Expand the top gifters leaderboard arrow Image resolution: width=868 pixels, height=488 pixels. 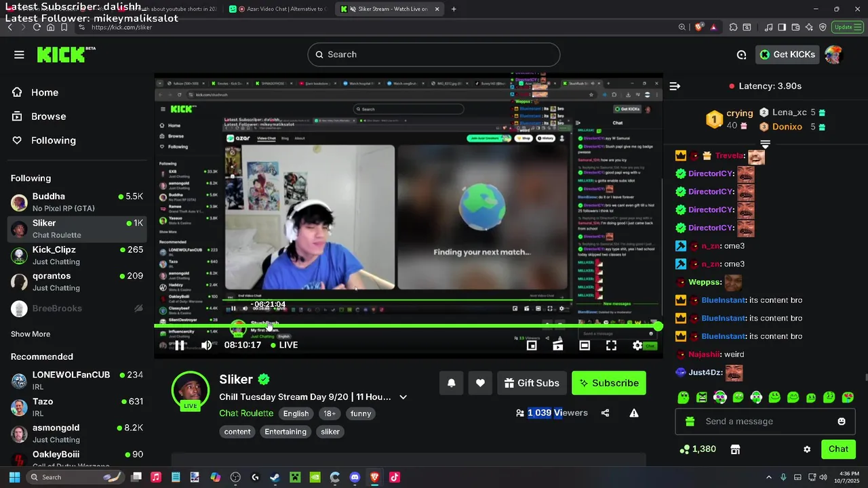click(765, 144)
